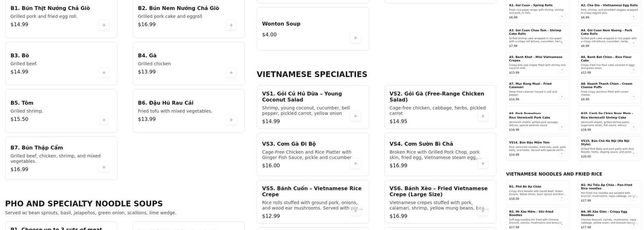644x230 pixels.
Task: Add B7 Bún Thập Cẩm with plus icon
Action: pyautogui.click(x=104, y=167)
